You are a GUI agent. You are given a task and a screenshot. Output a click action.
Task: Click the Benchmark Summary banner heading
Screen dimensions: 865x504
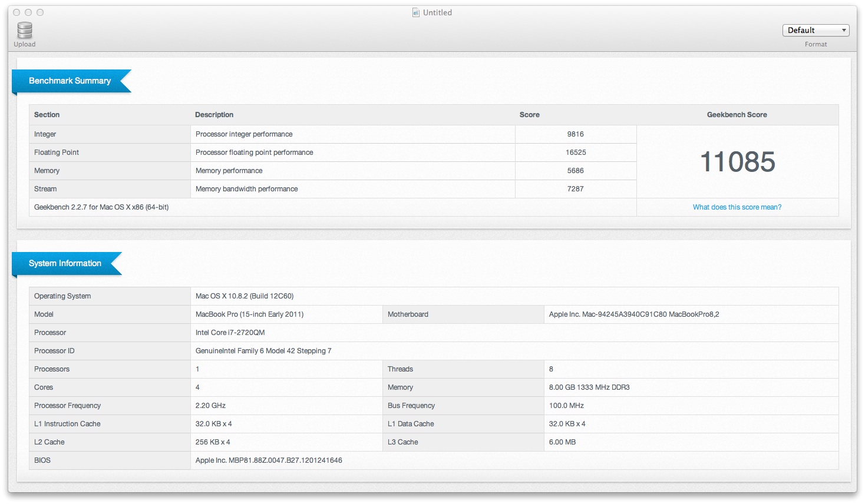click(x=70, y=81)
